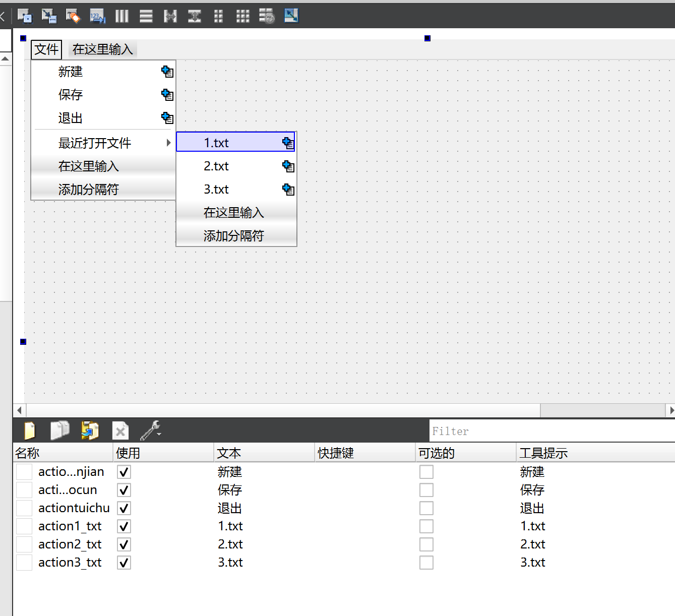The width and height of the screenshot is (675, 616).
Task: Click the Paste action icon
Action: pos(90,430)
